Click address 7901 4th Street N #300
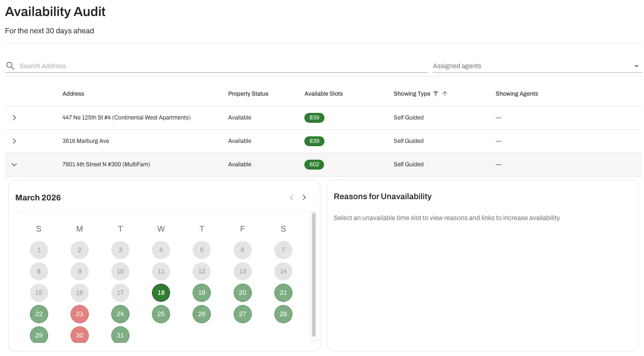This screenshot has height=356, width=644. (106, 165)
